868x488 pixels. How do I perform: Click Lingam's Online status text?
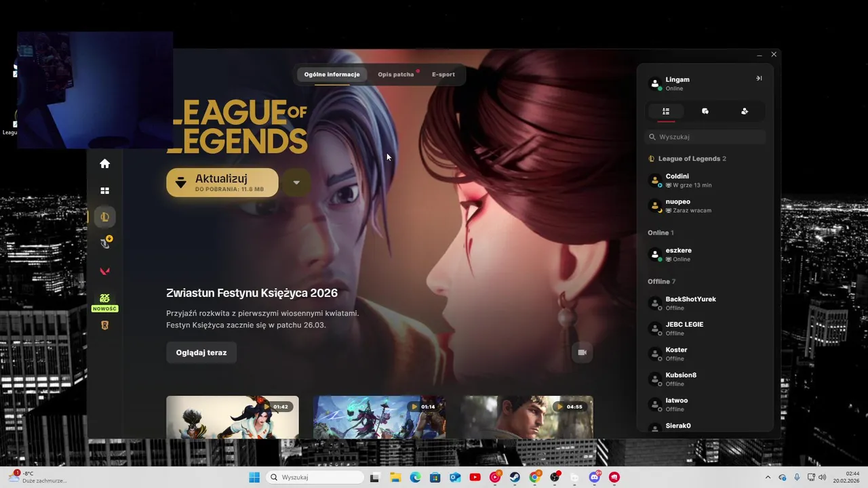tap(674, 89)
